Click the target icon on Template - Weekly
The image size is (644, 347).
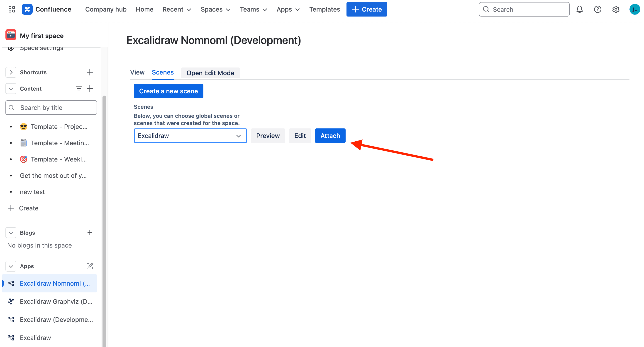point(24,159)
